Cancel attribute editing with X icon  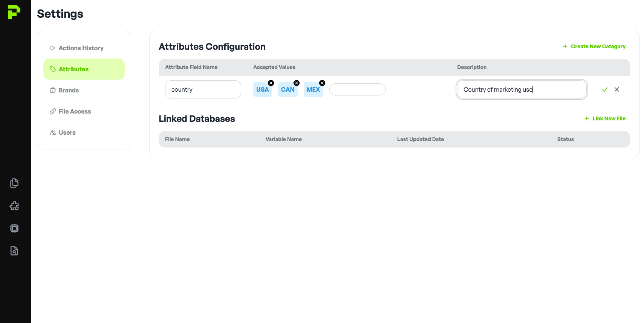tap(616, 89)
